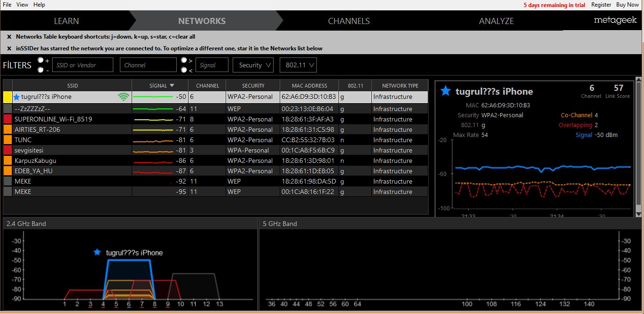
Task: Click the metageek logo
Action: click(615, 20)
